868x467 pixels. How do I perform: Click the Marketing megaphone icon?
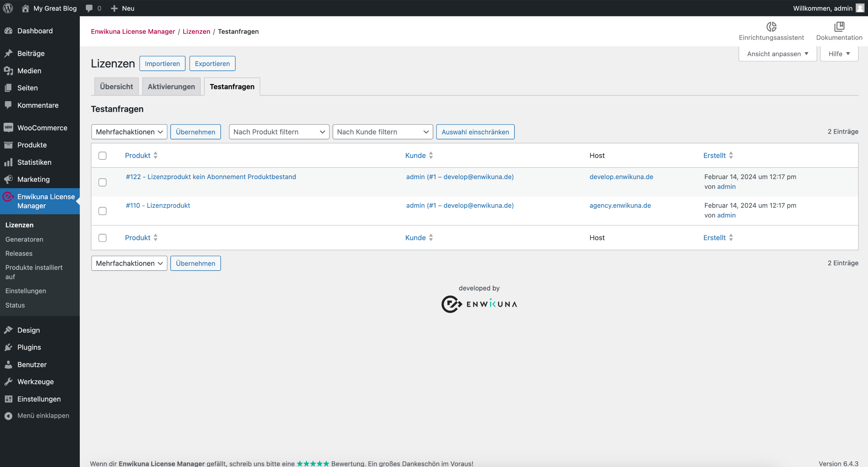click(8, 179)
